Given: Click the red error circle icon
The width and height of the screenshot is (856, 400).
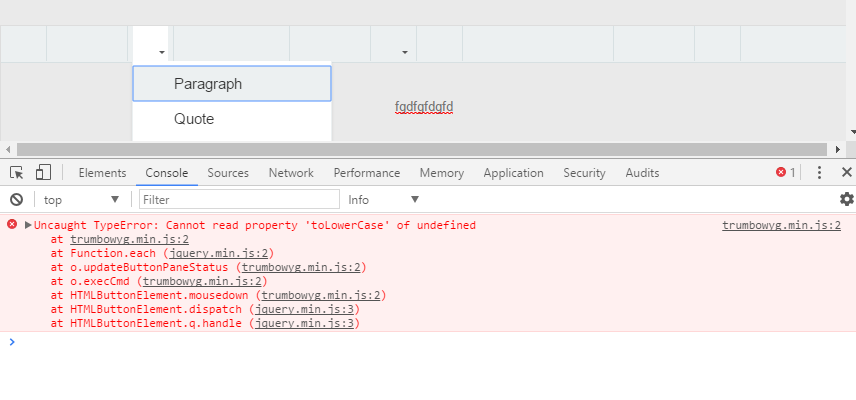Looking at the screenshot, I should coord(12,224).
